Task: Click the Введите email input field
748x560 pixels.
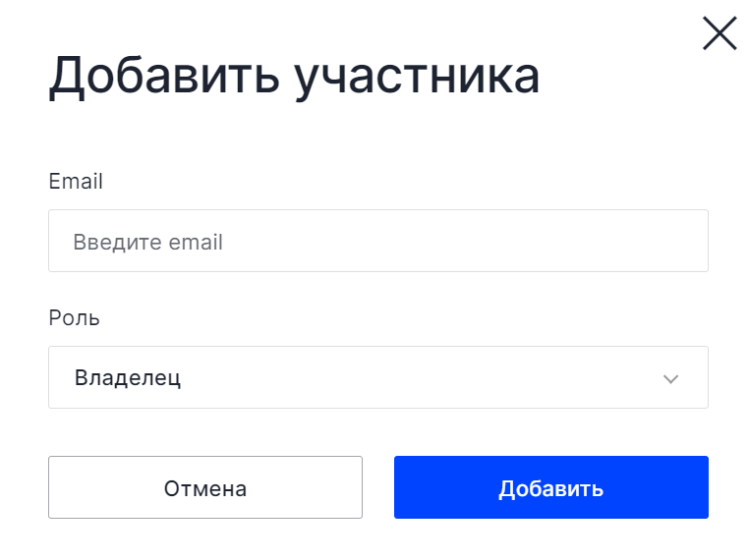Action: tap(378, 241)
